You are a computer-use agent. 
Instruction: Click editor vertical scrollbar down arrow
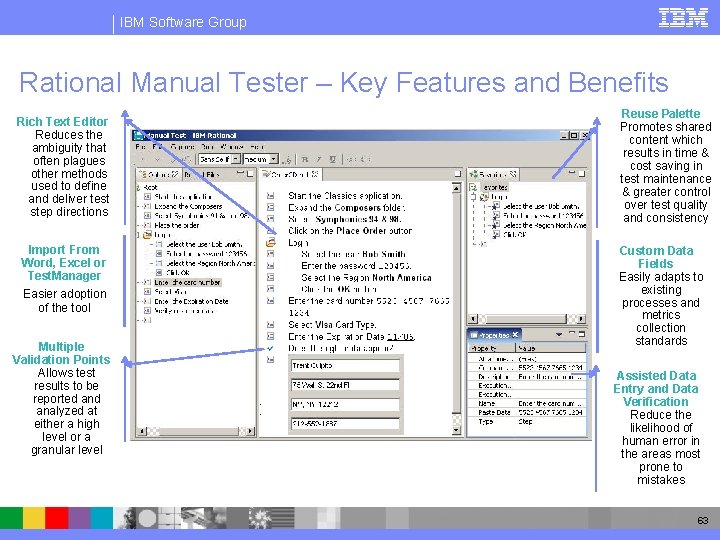point(456,430)
